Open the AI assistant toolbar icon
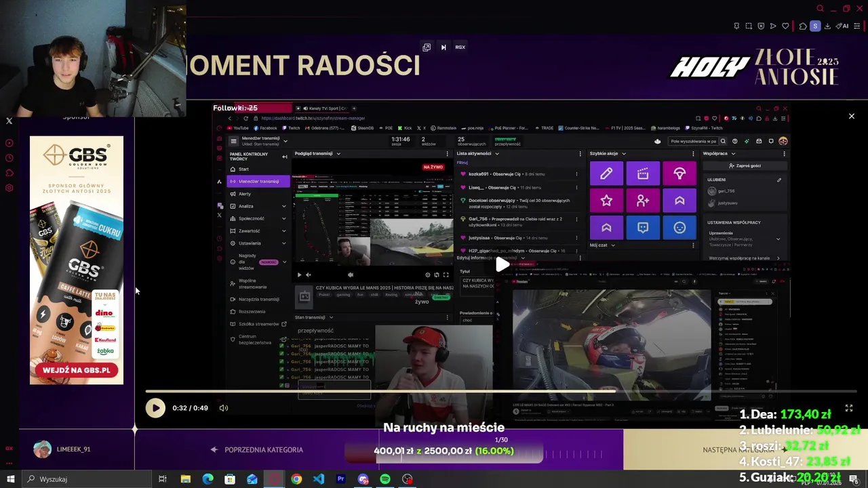 pos(842,26)
